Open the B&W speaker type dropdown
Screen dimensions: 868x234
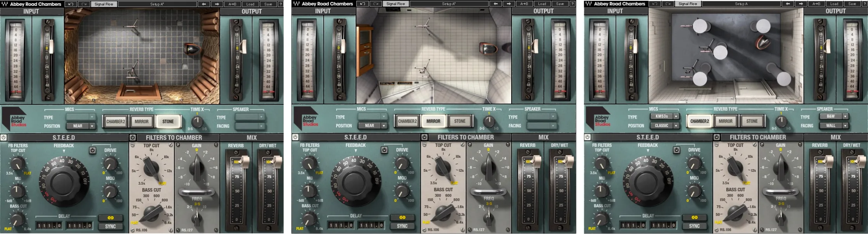coord(834,116)
